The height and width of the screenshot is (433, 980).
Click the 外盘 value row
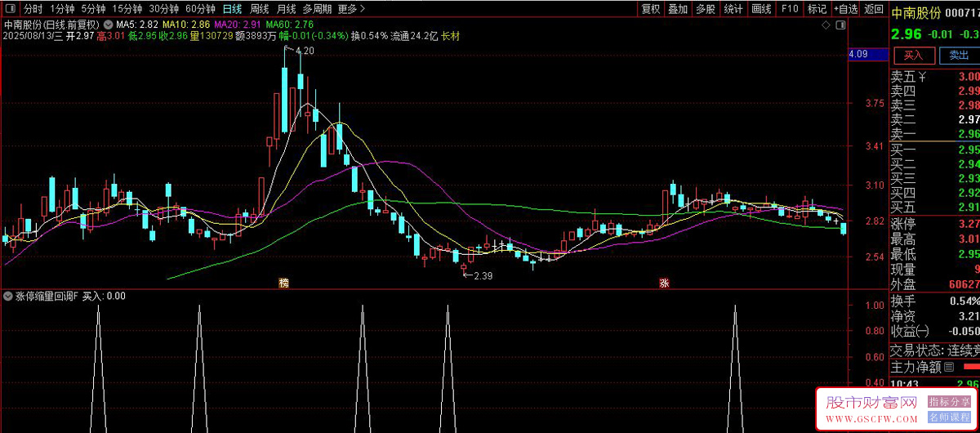tap(935, 284)
